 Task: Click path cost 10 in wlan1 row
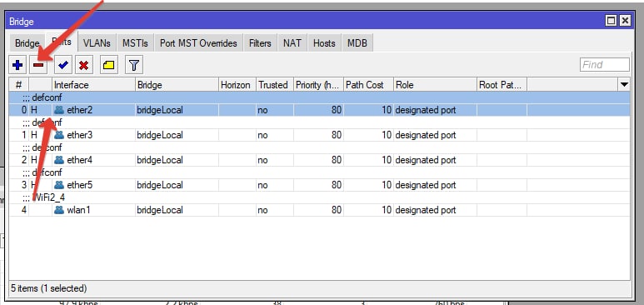pyautogui.click(x=387, y=210)
